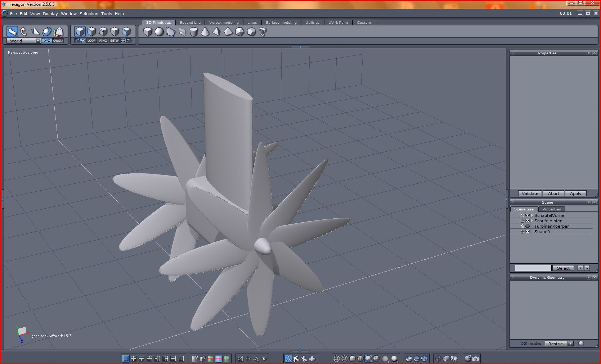
Task: Insert 3D text primitive
Action: 263,32
